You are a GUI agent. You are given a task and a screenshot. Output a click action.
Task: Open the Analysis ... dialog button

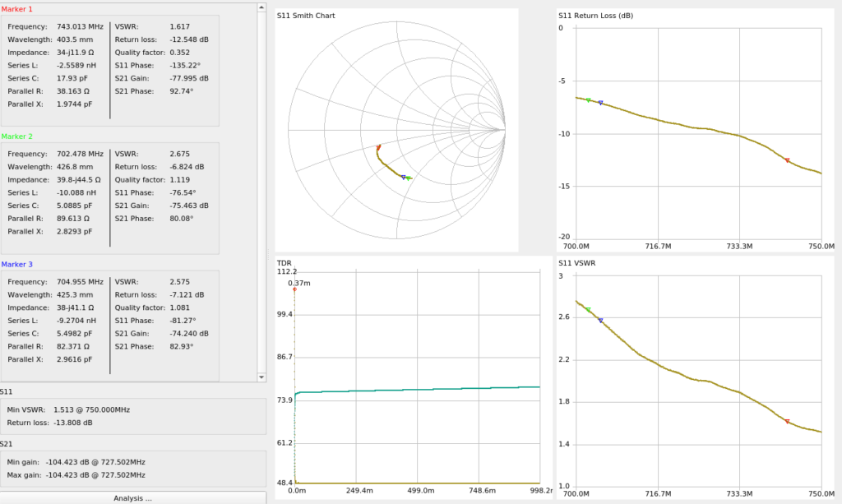[132, 498]
